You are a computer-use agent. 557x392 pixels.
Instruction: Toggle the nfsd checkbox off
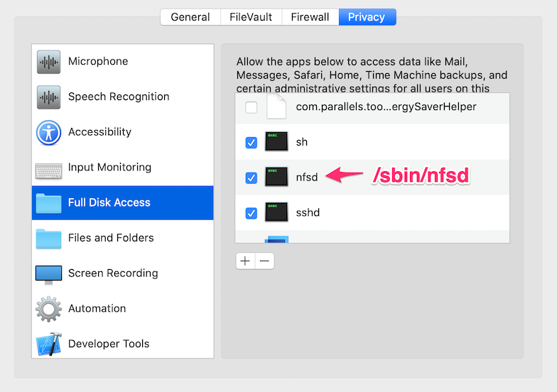point(252,178)
